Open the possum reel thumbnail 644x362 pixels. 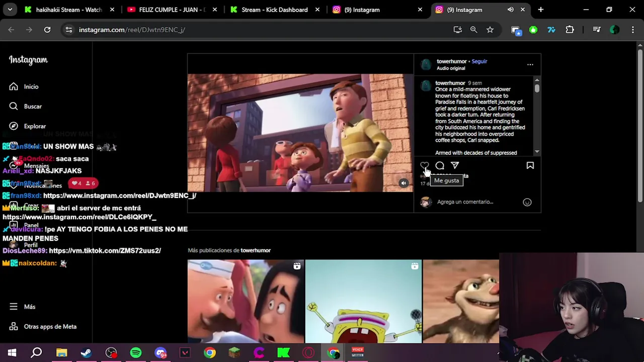(x=461, y=301)
